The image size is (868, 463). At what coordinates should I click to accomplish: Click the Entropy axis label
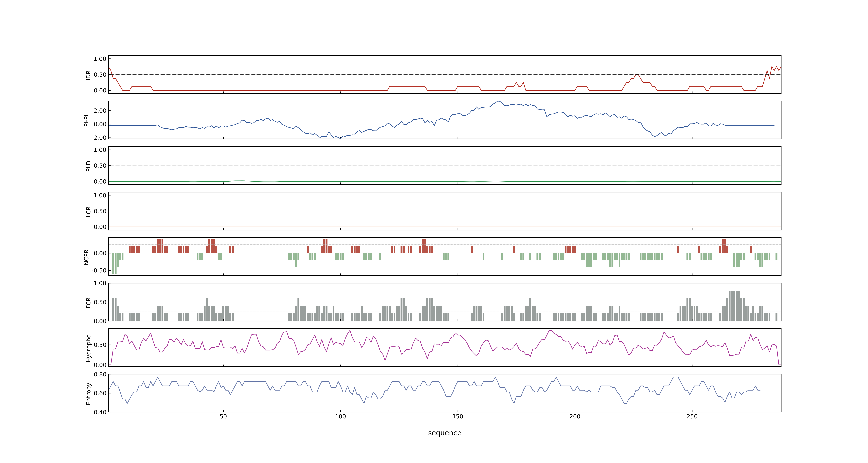pos(88,393)
